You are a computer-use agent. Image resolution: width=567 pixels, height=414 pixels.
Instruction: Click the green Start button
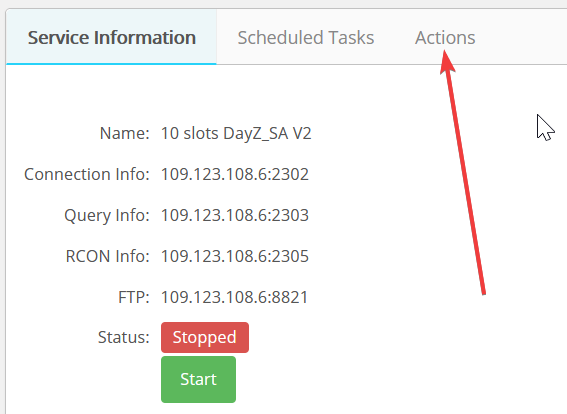pyautogui.click(x=198, y=379)
